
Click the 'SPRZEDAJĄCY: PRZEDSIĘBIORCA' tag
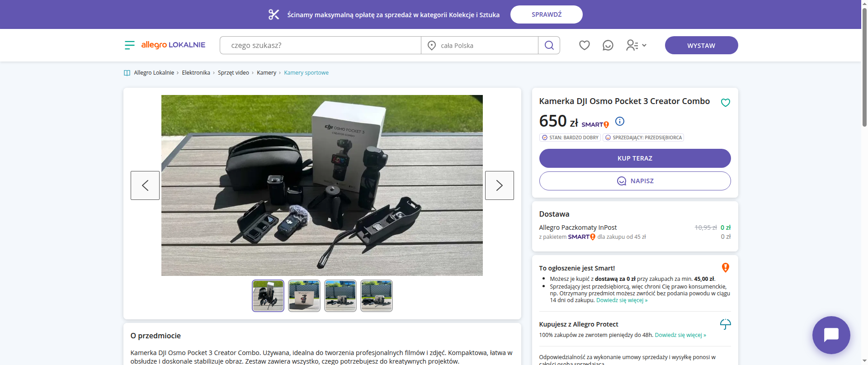coord(643,137)
